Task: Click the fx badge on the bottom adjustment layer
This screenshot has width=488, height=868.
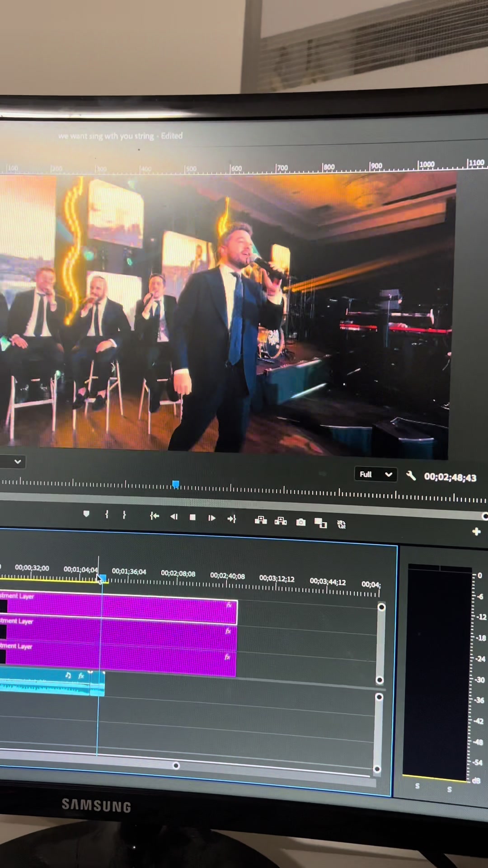Action: 227,657
